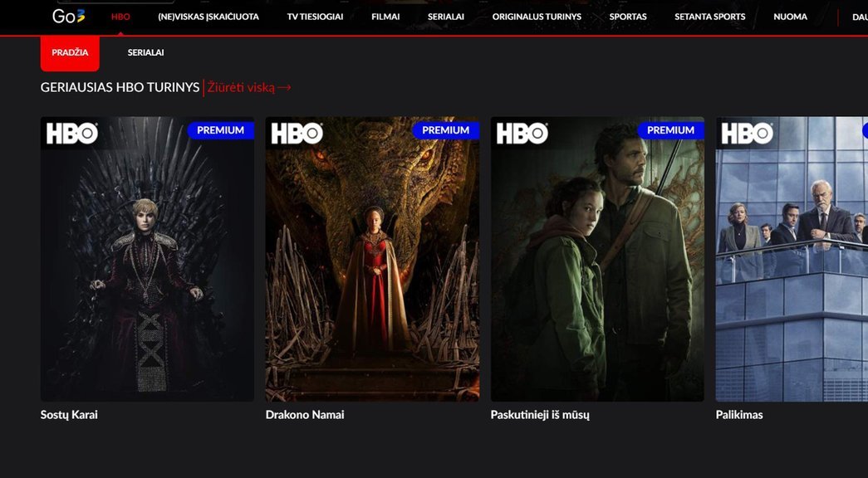The image size is (868, 478).
Task: Open the NUOMA rentals section
Action: point(790,17)
